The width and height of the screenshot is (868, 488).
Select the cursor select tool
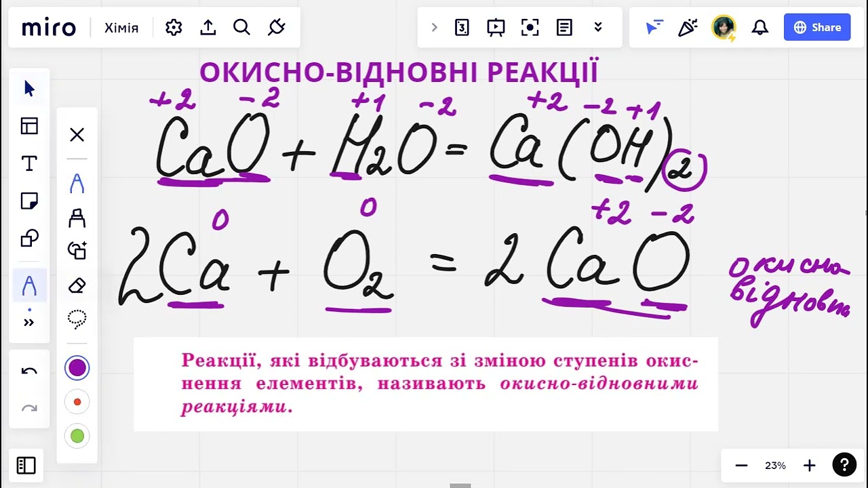pos(29,88)
